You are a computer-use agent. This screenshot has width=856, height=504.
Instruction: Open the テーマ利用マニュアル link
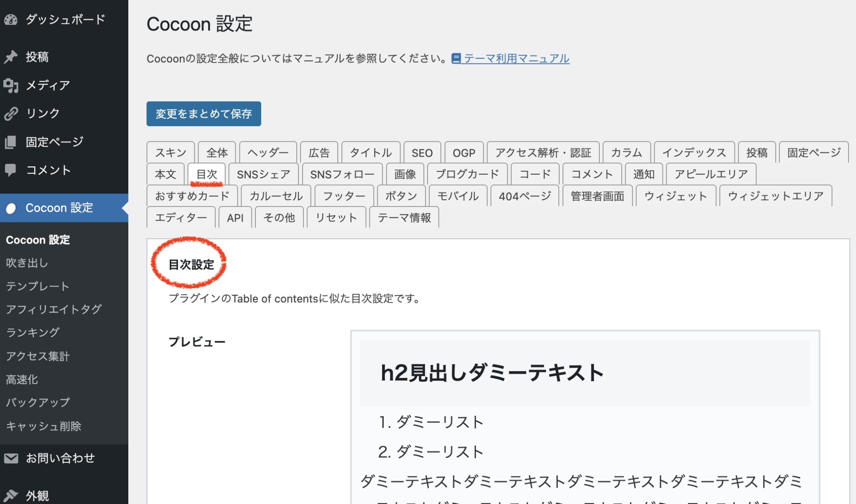516,59
